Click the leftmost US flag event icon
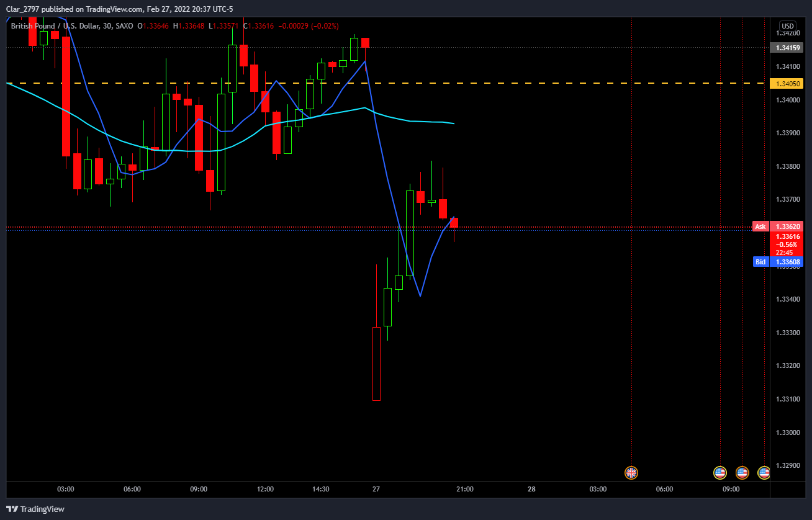The width and height of the screenshot is (812, 520). [x=720, y=473]
